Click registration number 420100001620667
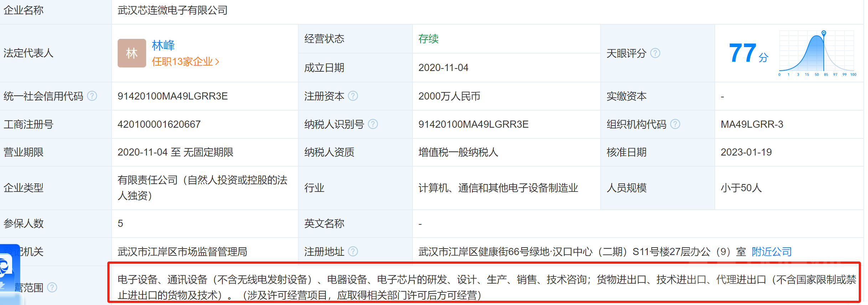This screenshot has height=305, width=868. 159,124
